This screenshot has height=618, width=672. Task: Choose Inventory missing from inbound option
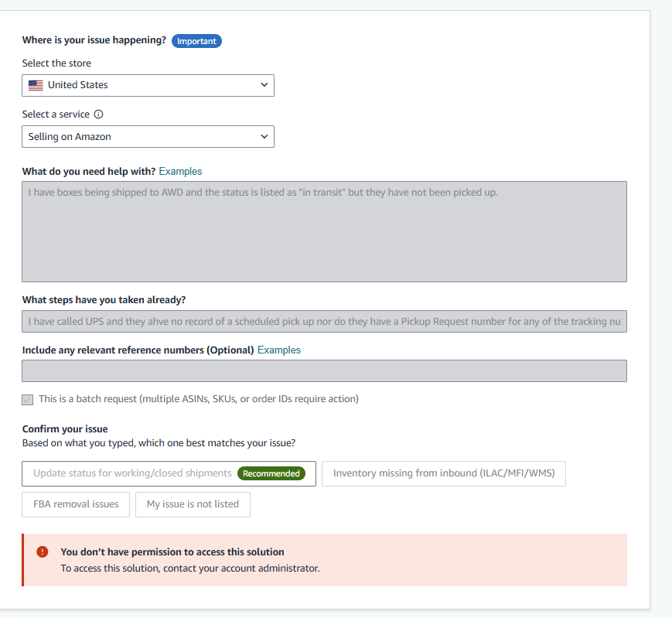tap(444, 473)
